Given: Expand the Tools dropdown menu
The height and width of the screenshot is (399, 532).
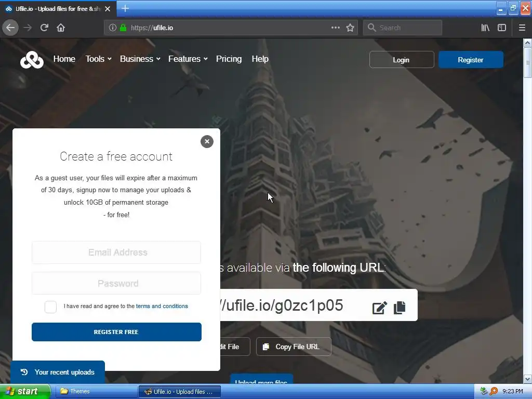Looking at the screenshot, I should click(98, 59).
